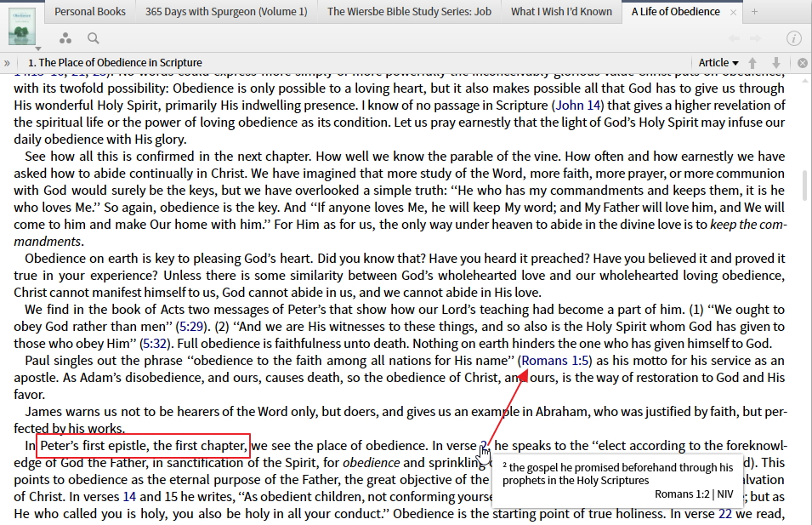Open the inline search magnifier icon
Screen dimensions: 812x525
coord(94,37)
